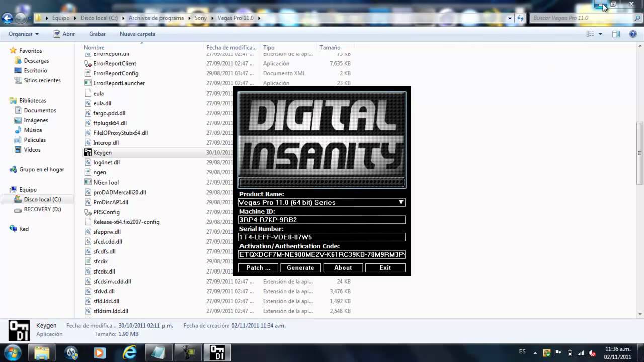
Task: Click Nueva carpeta in the toolbar
Action: click(137, 34)
